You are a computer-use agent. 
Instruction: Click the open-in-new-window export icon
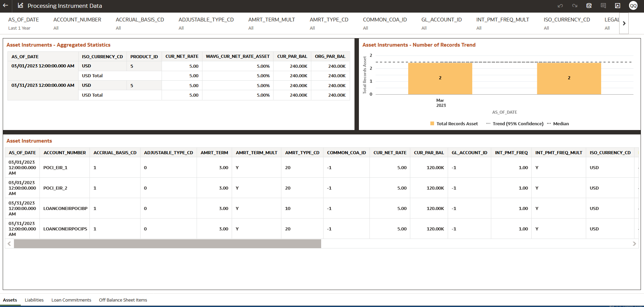coord(617,6)
